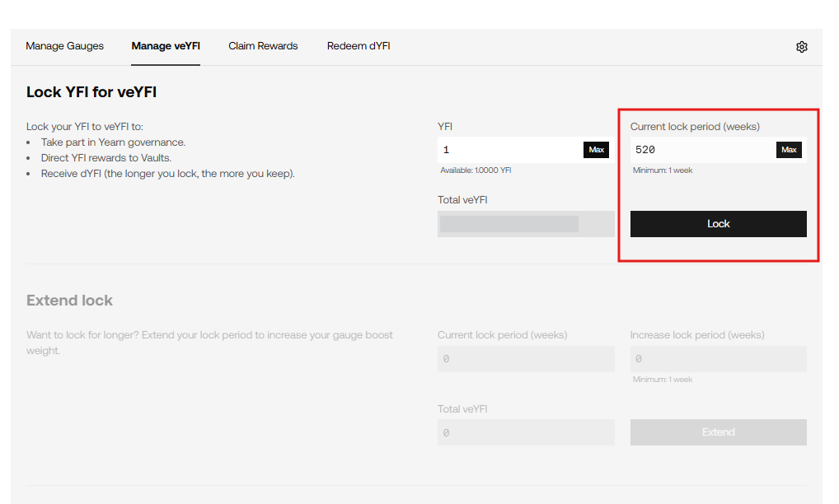Switch to the Manage Gauges tab
The height and width of the screenshot is (504, 839).
[x=65, y=46]
